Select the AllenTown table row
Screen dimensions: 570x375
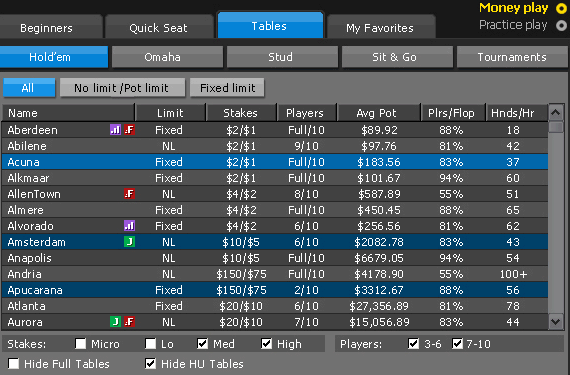[x=275, y=194]
